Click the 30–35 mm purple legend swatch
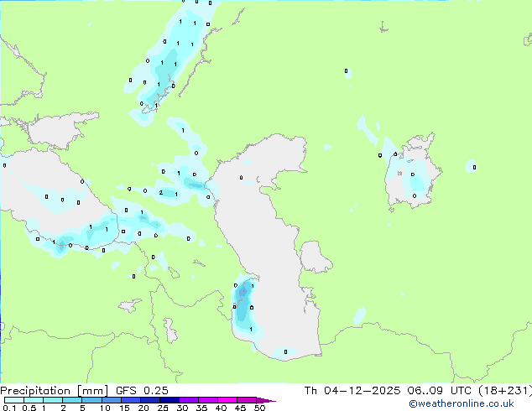Viewport: 532px width, 411px height. click(189, 400)
